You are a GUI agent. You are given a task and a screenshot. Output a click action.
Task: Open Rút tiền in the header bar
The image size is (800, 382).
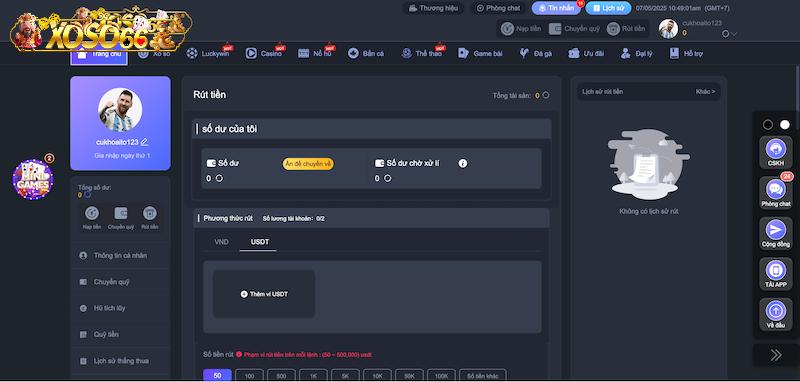coord(626,29)
